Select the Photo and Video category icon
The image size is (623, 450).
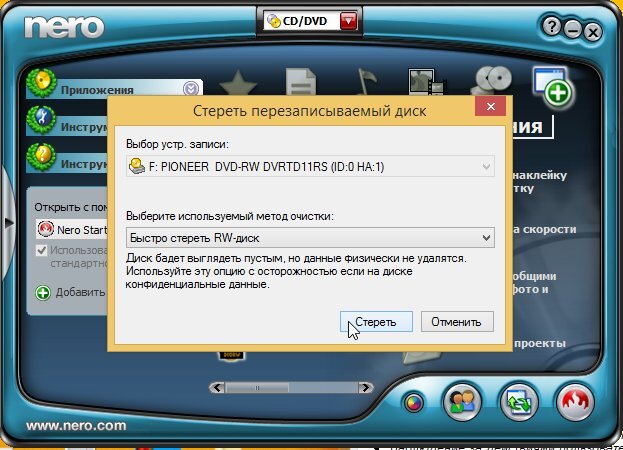coord(427,82)
